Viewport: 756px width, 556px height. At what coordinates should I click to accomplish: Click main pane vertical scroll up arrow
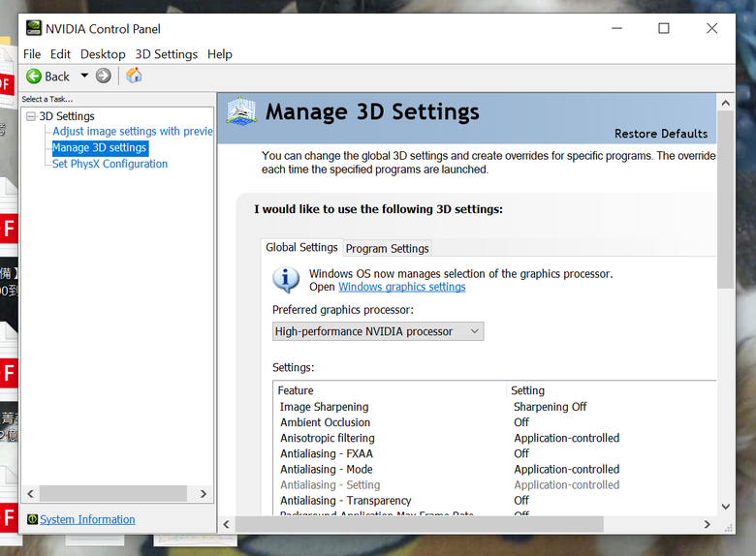726,103
